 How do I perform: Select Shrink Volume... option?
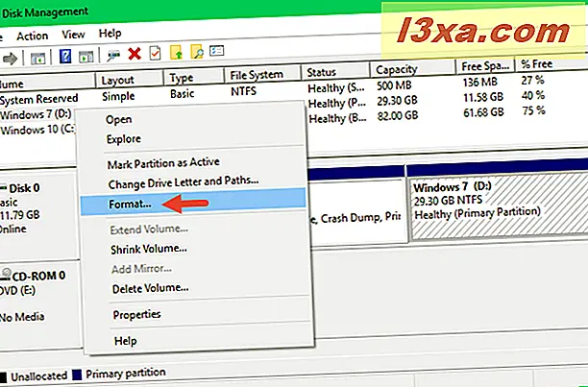pos(149,249)
